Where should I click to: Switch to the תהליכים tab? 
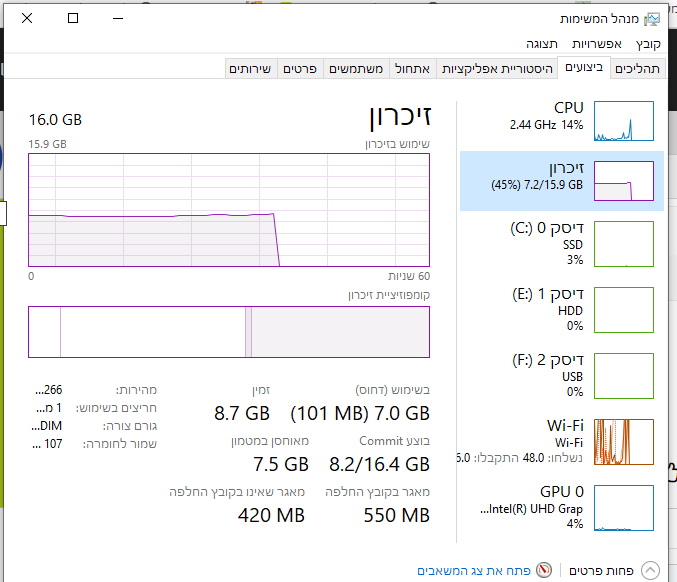click(x=638, y=68)
